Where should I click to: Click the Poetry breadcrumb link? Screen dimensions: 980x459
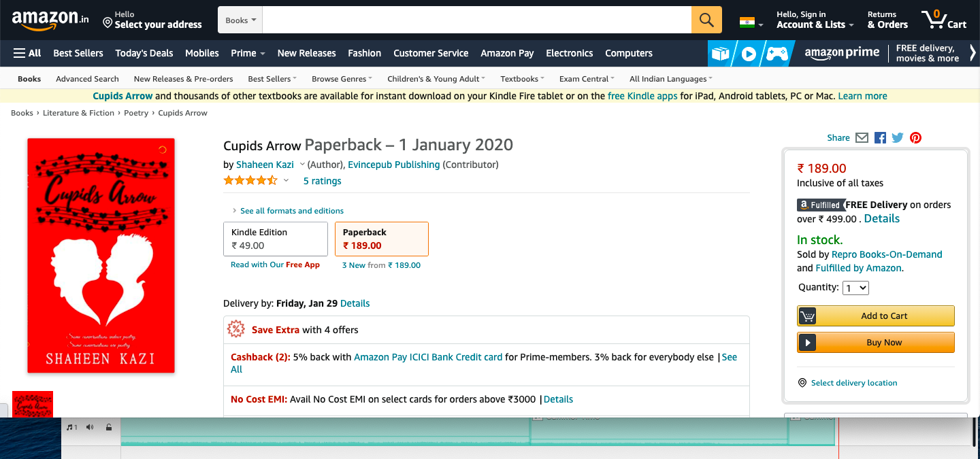136,113
